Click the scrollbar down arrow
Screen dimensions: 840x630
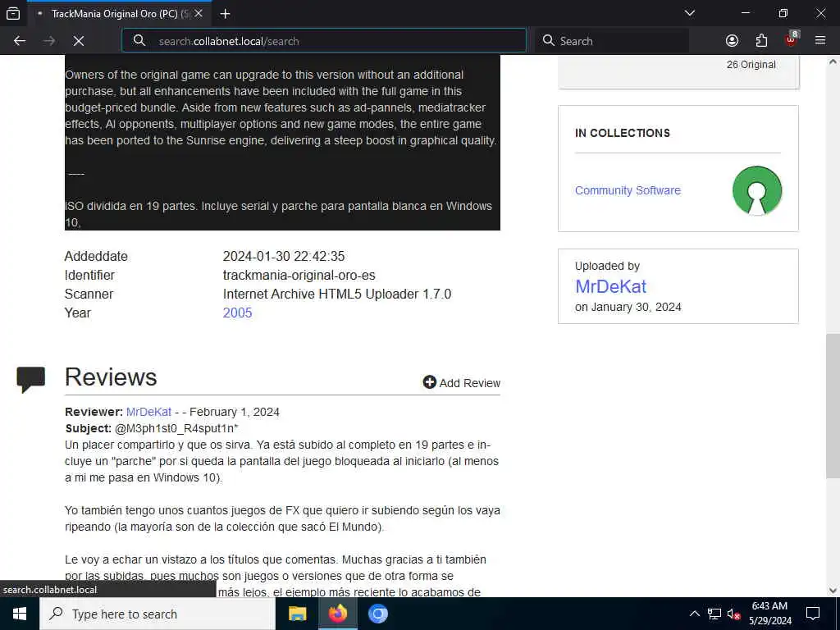click(x=833, y=591)
